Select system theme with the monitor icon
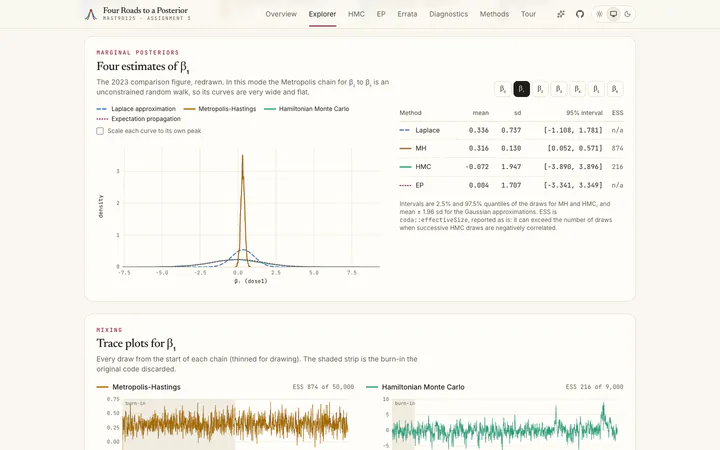 coord(613,14)
